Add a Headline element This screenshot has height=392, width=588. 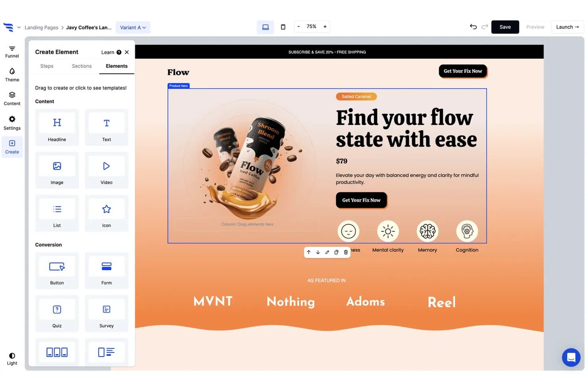click(57, 127)
